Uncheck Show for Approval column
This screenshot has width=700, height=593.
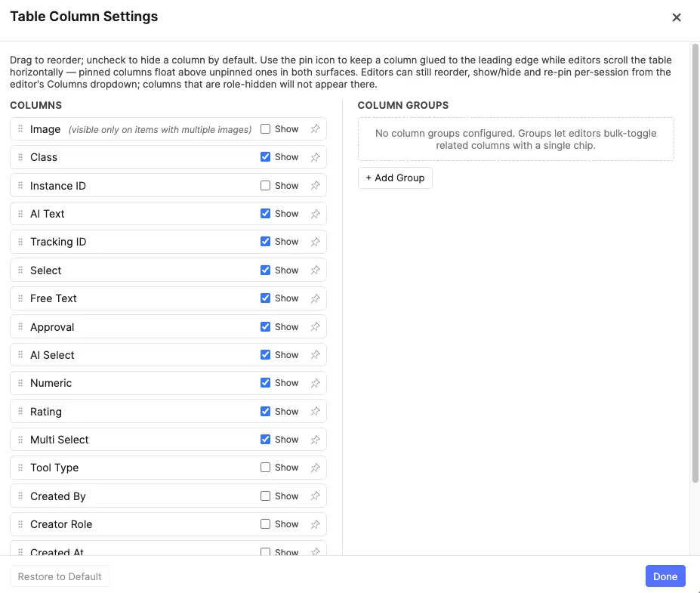tap(265, 327)
